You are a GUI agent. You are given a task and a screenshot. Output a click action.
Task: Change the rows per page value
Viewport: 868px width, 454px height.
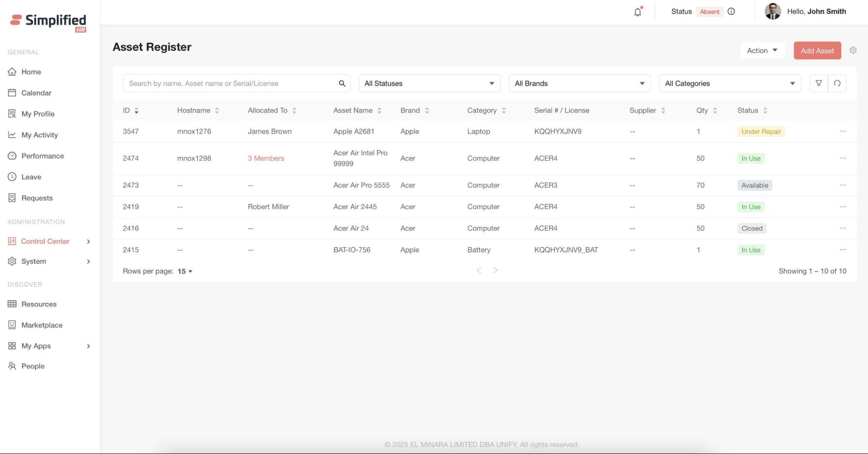(185, 272)
